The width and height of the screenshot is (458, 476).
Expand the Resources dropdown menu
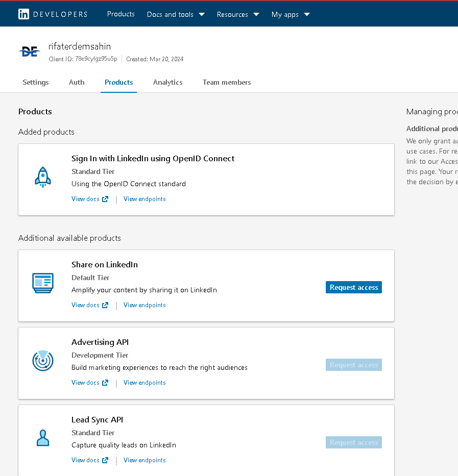click(x=238, y=14)
